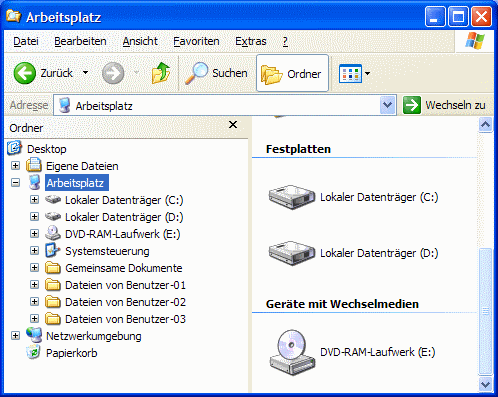Open the address bar dropdown list
Image resolution: width=498 pixels, height=397 pixels.
click(x=387, y=106)
